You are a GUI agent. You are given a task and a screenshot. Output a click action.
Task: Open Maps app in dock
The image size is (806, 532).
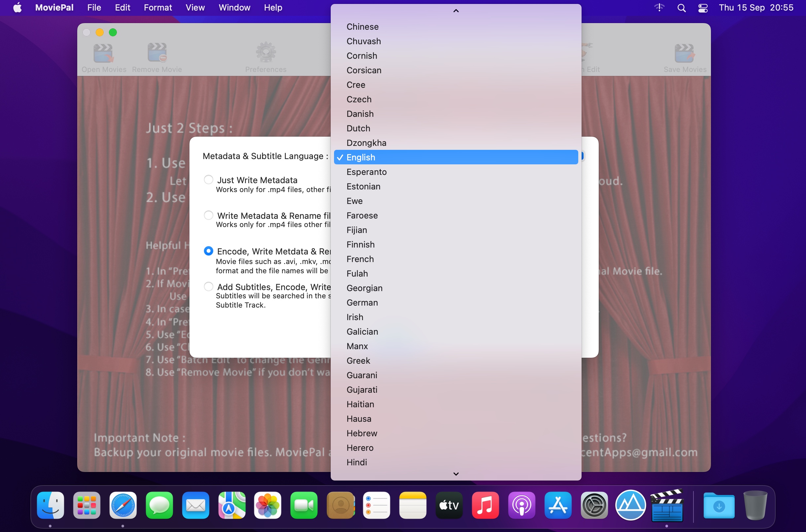232,505
